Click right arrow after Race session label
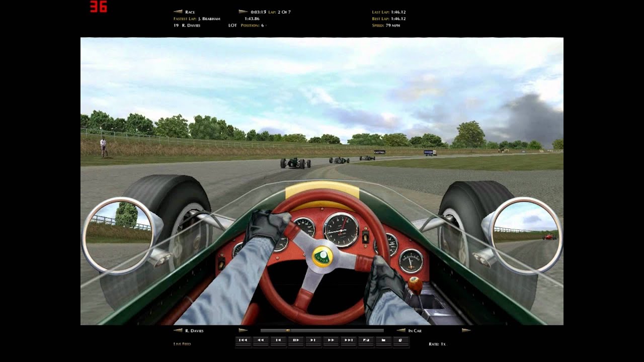 click(x=243, y=12)
